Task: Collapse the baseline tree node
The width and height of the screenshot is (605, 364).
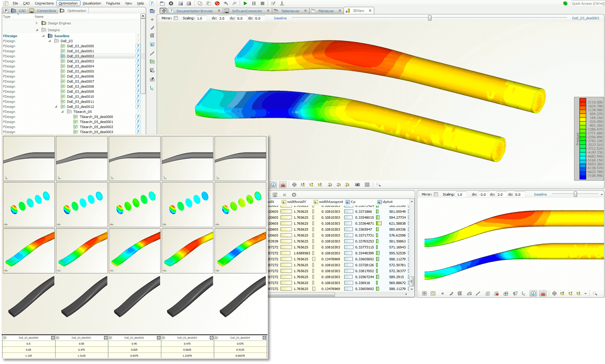Action: click(43, 36)
